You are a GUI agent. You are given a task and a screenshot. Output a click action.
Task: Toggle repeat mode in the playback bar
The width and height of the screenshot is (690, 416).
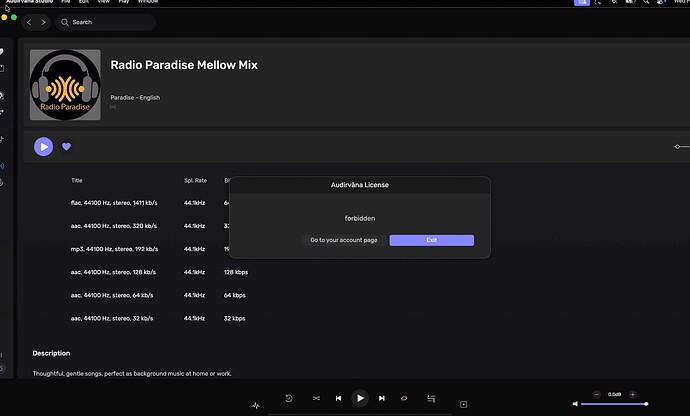404,398
